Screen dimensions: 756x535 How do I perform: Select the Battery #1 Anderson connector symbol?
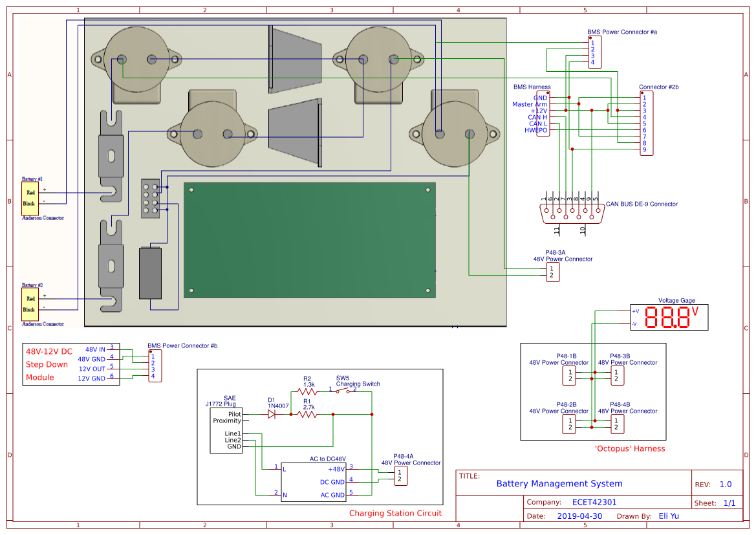pos(30,198)
